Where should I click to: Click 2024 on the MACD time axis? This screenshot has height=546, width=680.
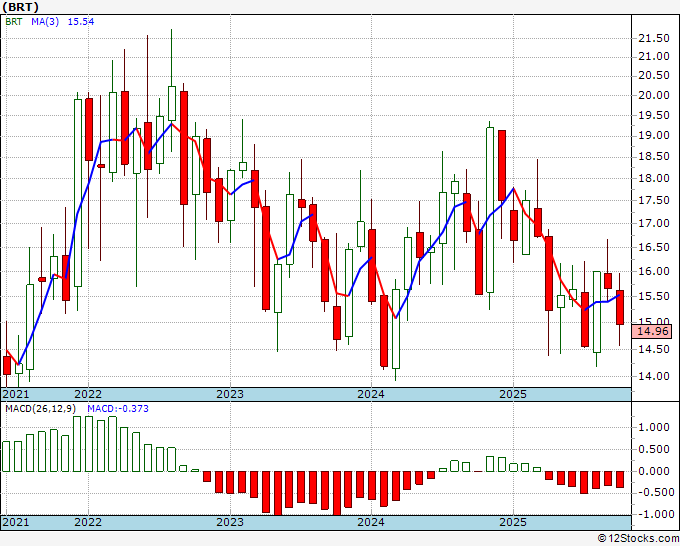[x=371, y=522]
